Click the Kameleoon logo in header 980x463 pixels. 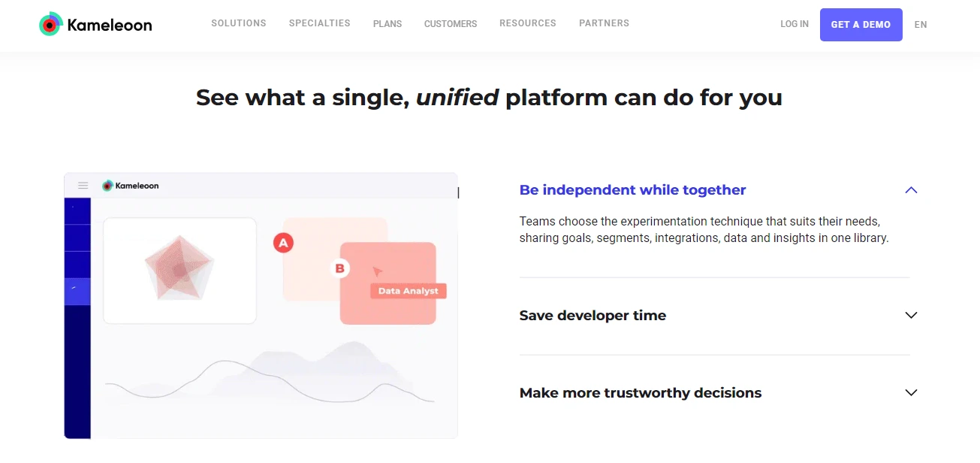pos(95,25)
